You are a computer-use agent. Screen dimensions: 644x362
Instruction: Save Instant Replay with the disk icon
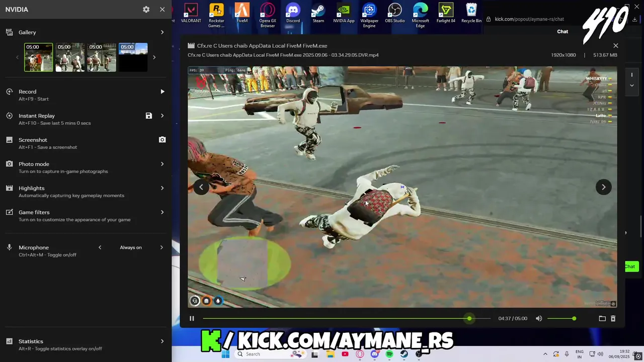(149, 116)
